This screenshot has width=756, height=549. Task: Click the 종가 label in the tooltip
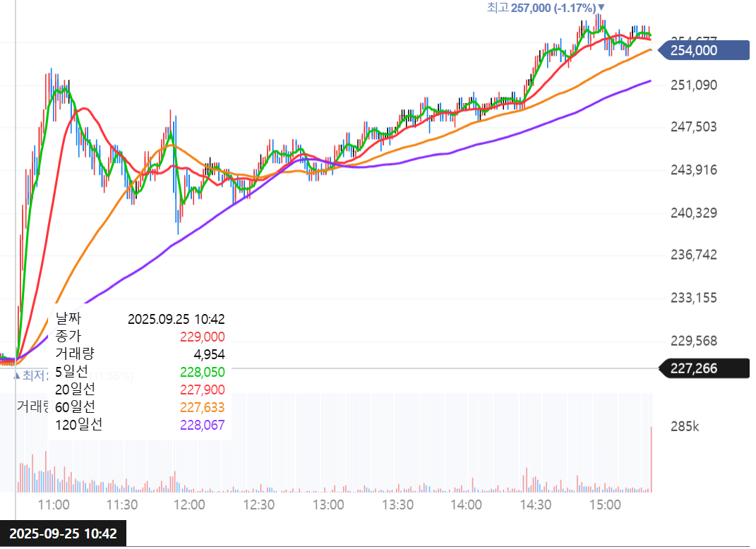[68, 336]
